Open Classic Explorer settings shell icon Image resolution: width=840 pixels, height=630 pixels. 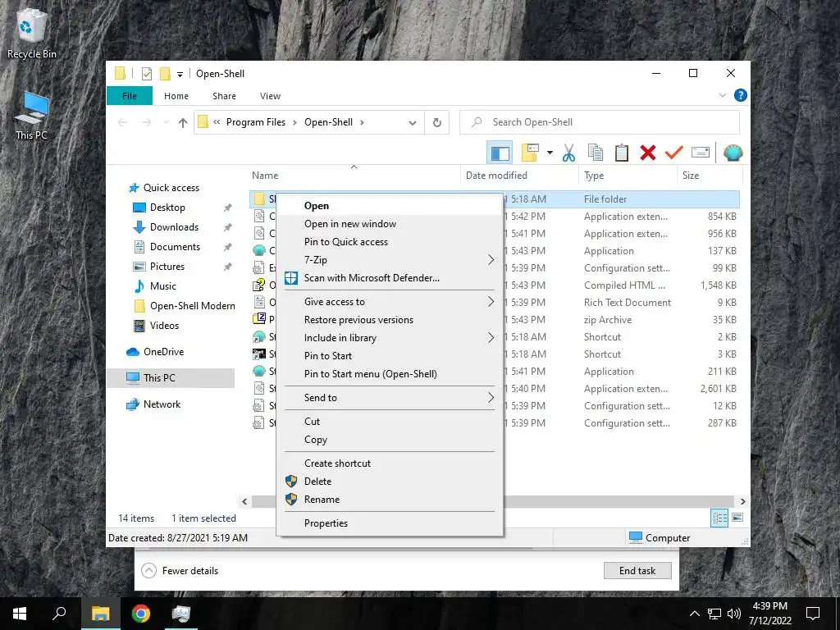733,153
